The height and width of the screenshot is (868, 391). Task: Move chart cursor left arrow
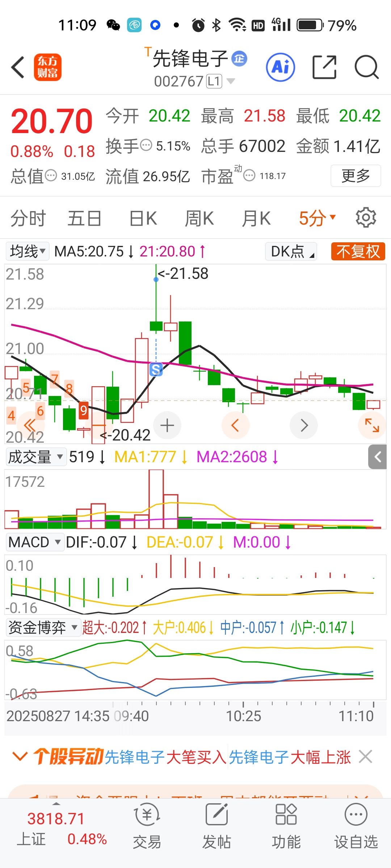pyautogui.click(x=235, y=425)
